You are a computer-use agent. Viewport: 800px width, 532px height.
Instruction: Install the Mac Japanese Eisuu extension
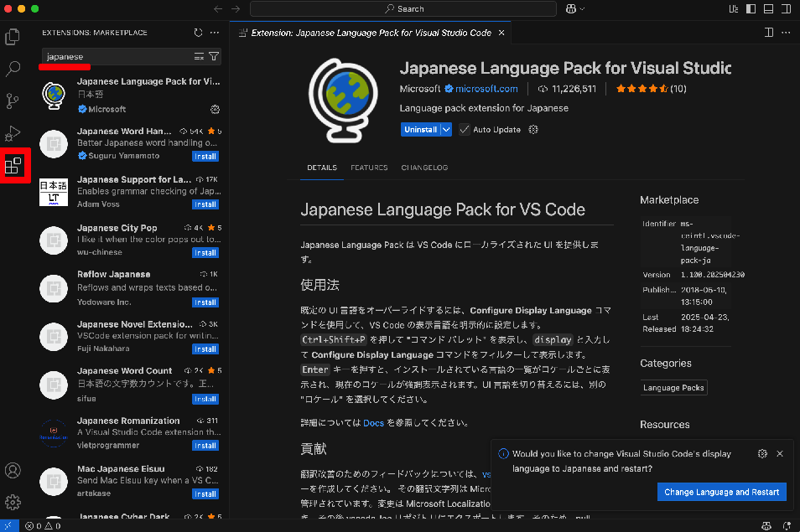click(205, 493)
